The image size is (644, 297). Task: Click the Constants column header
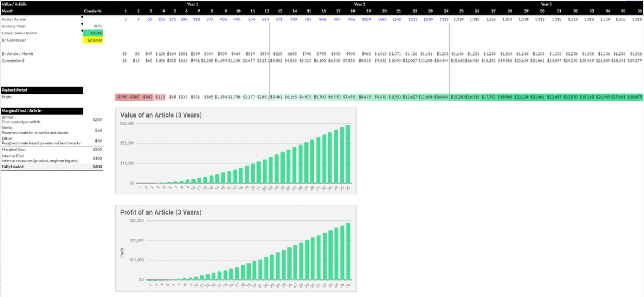click(x=93, y=11)
